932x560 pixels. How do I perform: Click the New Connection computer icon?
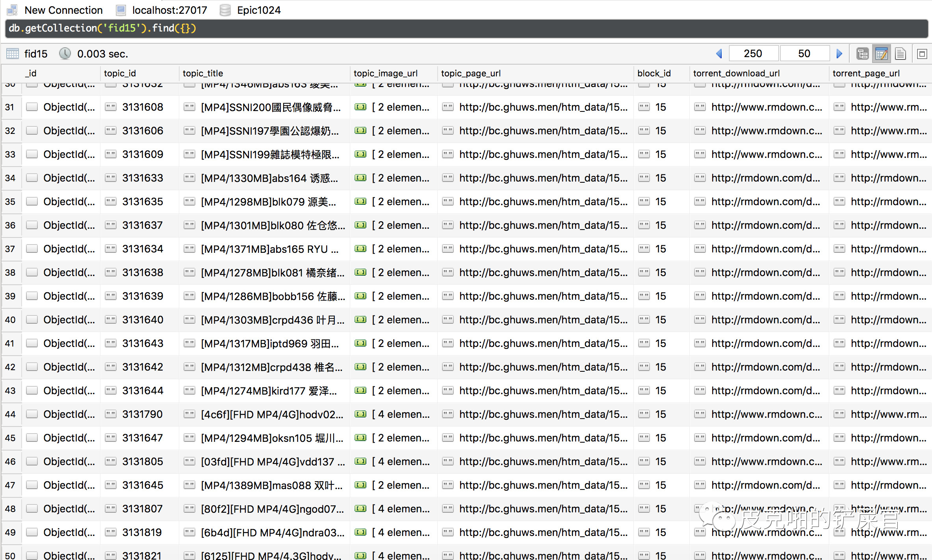pyautogui.click(x=12, y=10)
